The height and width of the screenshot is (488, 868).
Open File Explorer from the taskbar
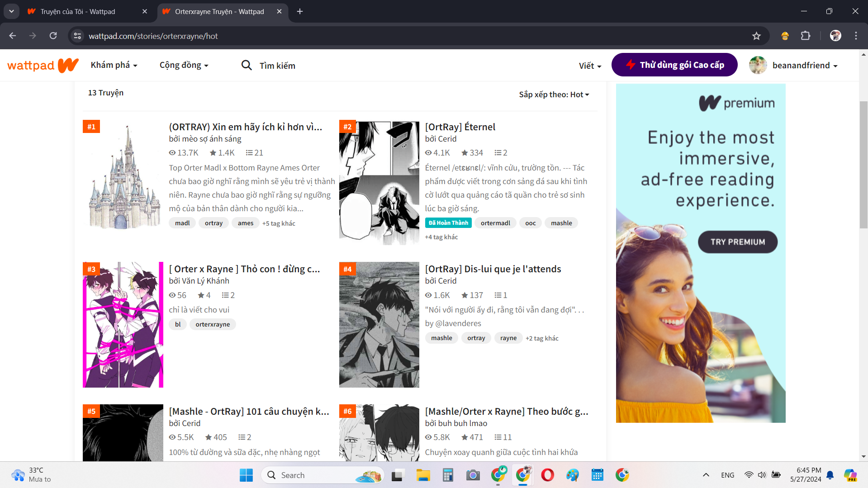point(423,475)
